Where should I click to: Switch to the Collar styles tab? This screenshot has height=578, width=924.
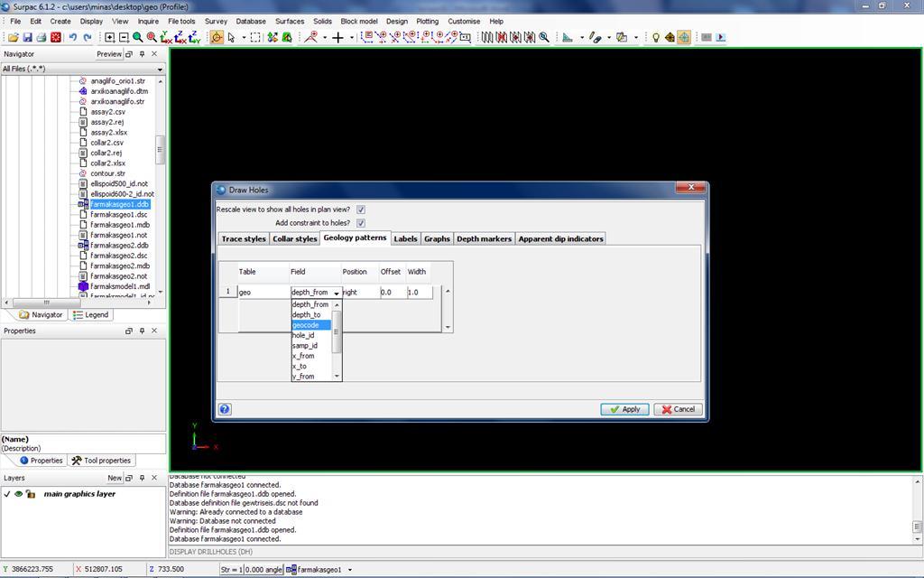295,238
